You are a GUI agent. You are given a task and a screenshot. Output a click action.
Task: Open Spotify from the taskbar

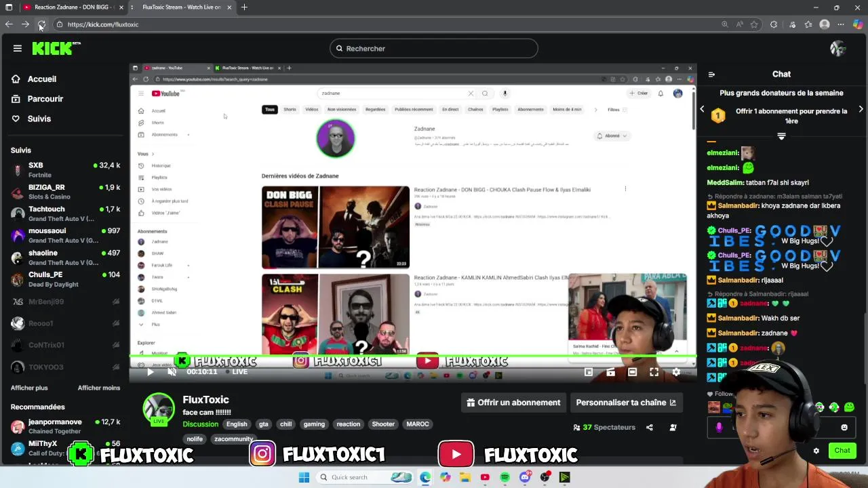[505, 477]
